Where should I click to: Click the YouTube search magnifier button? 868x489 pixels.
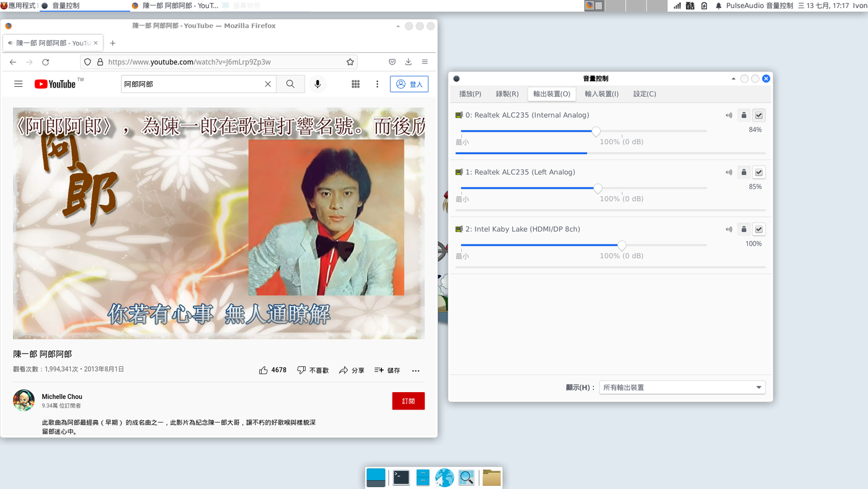pos(290,84)
